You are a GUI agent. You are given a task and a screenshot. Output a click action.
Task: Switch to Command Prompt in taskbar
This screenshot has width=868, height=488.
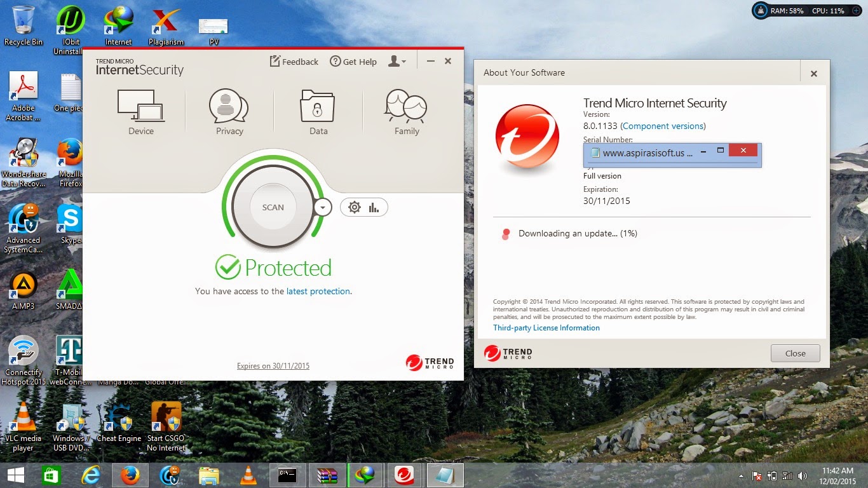pos(288,475)
